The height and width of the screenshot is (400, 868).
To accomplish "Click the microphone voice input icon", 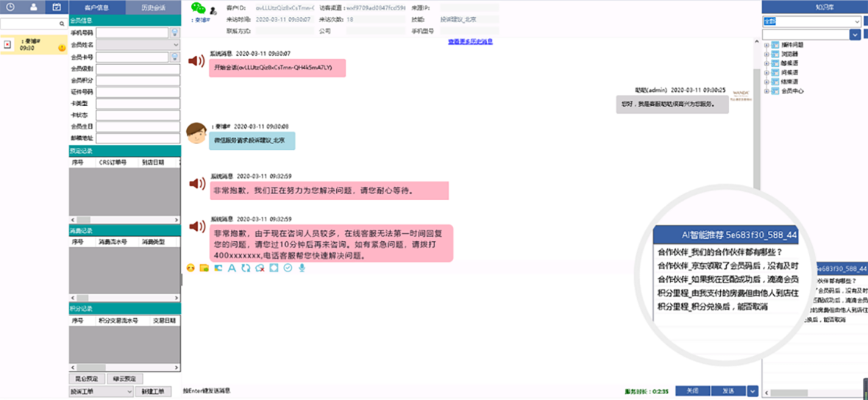I will pos(302,268).
